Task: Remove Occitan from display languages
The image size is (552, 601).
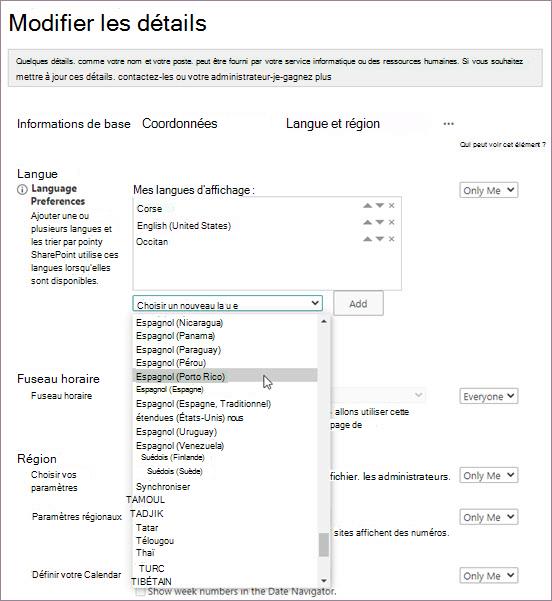Action: pos(391,239)
